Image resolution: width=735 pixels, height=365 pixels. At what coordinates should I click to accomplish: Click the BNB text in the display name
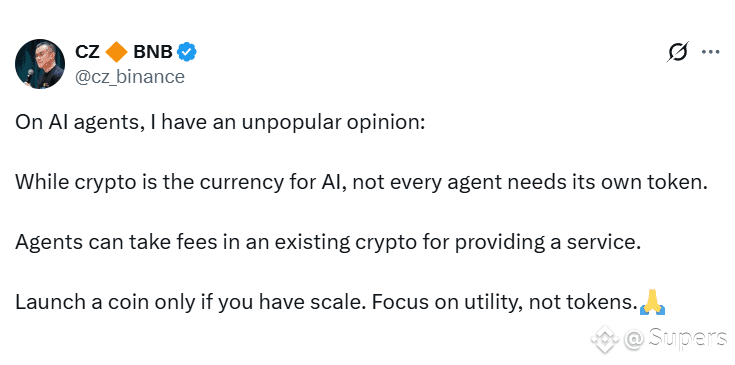153,52
